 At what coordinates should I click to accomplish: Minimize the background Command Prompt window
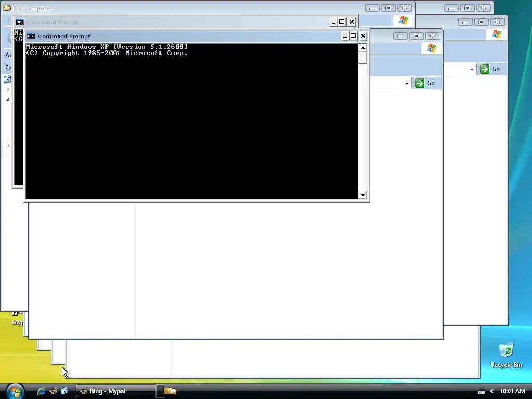pyautogui.click(x=333, y=22)
